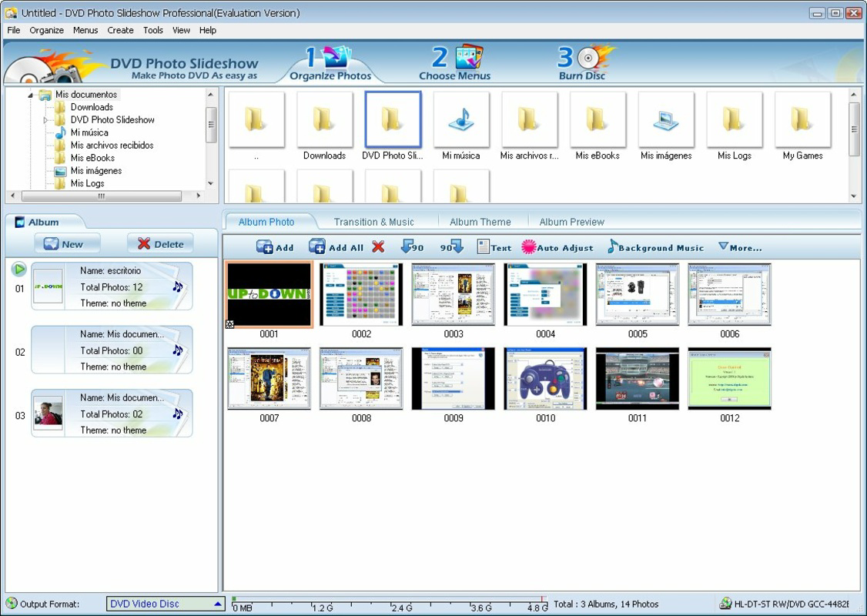Screen dimensions: 867x616
Task: Open the File menu
Action: click(x=14, y=30)
